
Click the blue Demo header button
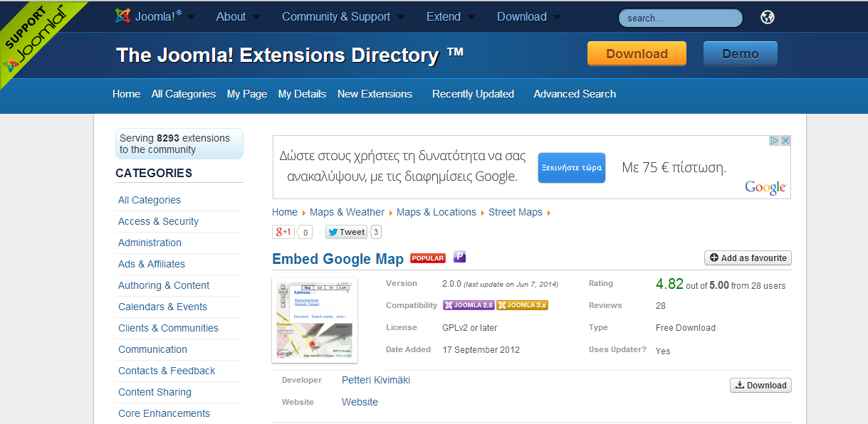(741, 54)
